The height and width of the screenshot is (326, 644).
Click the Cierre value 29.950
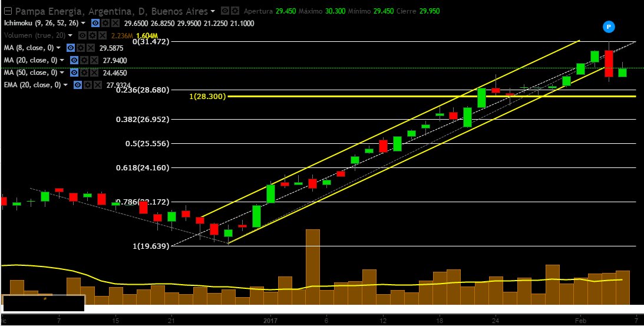click(x=429, y=11)
